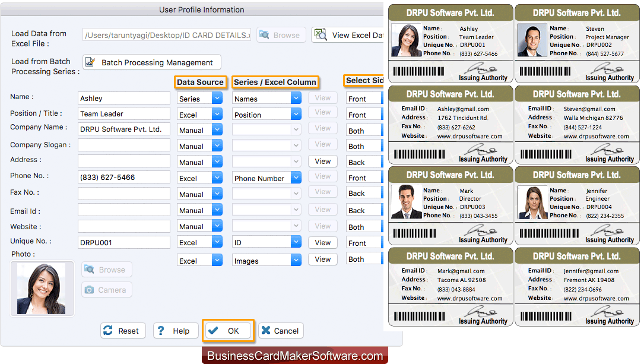This screenshot has height=364, width=644.
Task: Click the Reset circular arrows icon
Action: click(108, 330)
